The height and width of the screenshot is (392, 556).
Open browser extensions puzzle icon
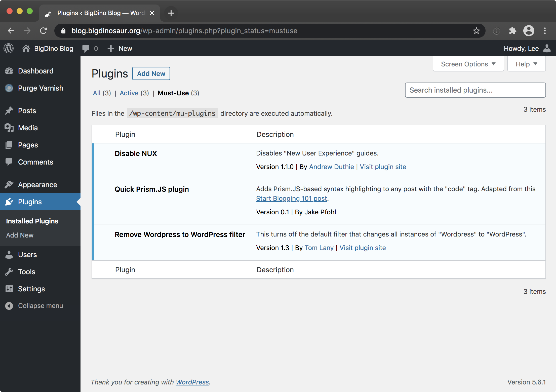(512, 31)
